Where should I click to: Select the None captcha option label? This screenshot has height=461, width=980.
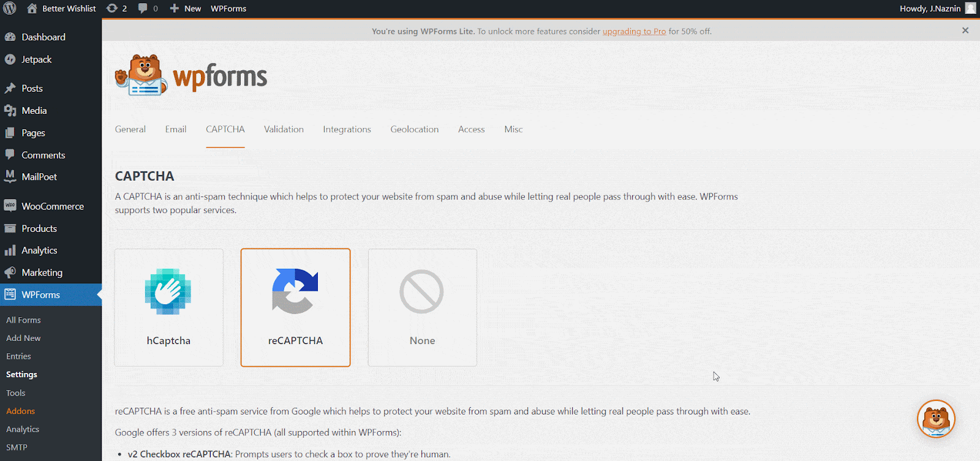pos(423,341)
